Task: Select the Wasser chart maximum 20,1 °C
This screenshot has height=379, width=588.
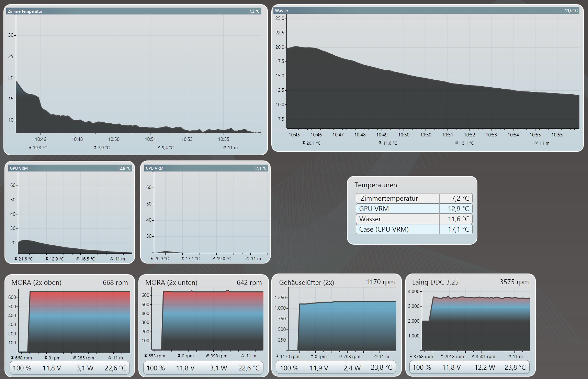Action: 313,143
